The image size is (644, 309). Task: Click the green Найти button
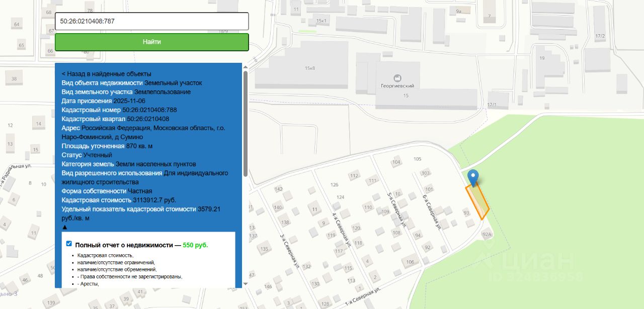pyautogui.click(x=151, y=42)
